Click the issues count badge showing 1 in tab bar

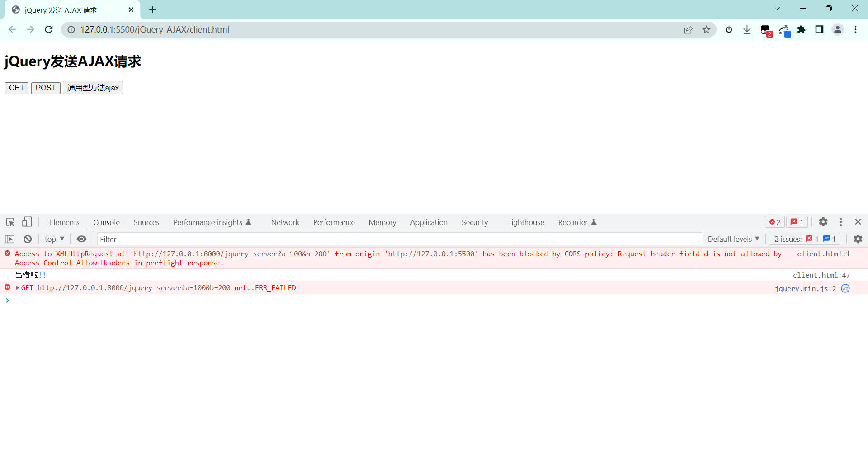click(797, 222)
